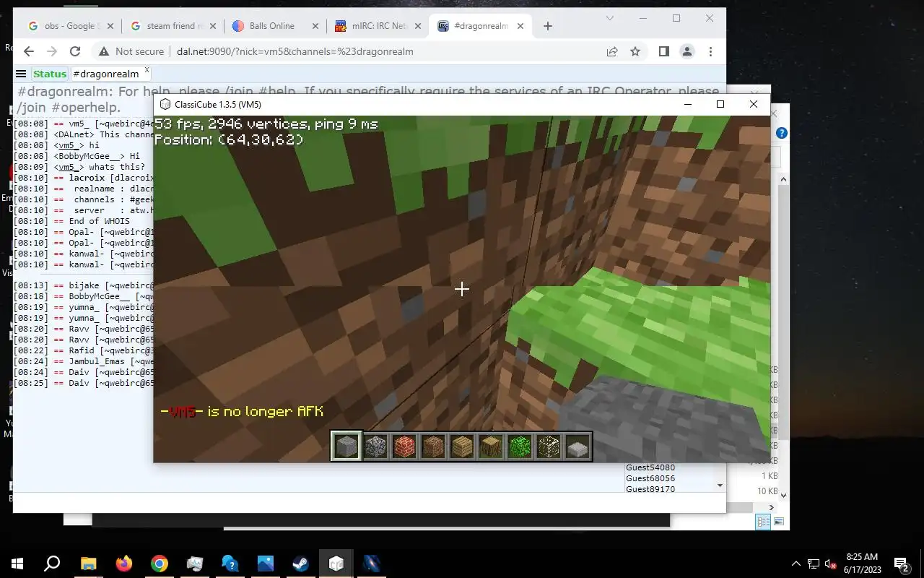This screenshot has width=924, height=578.
Task: Reload the dal.net page
Action: [75, 51]
